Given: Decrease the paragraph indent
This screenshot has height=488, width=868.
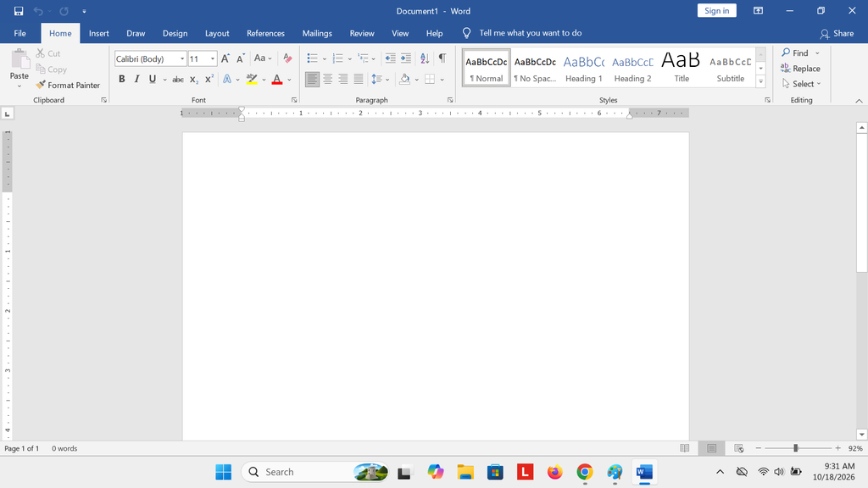Looking at the screenshot, I should pos(390,58).
